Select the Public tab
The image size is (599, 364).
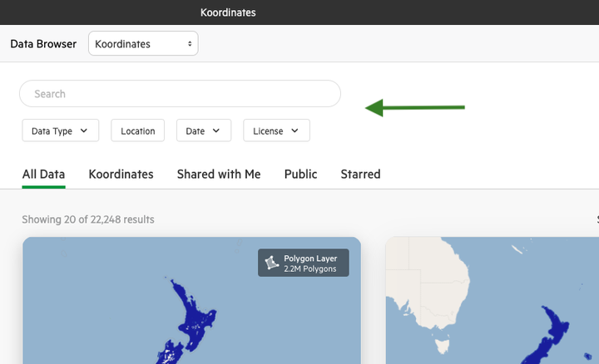[x=300, y=175]
